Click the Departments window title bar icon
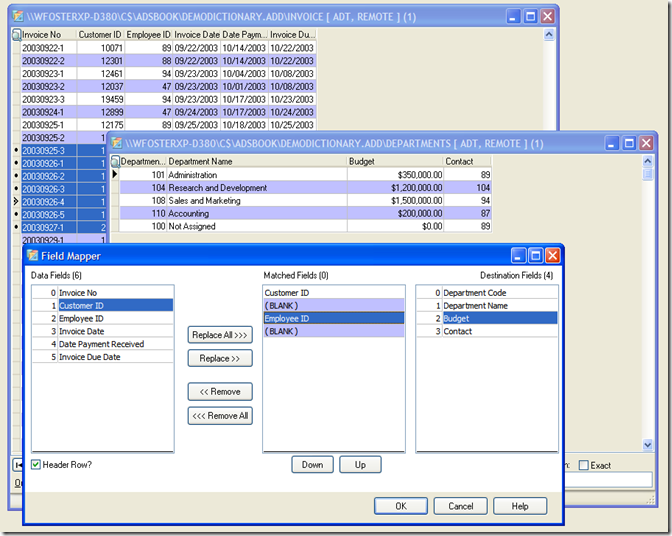Image resolution: width=672 pixels, height=536 pixels. 117,144
